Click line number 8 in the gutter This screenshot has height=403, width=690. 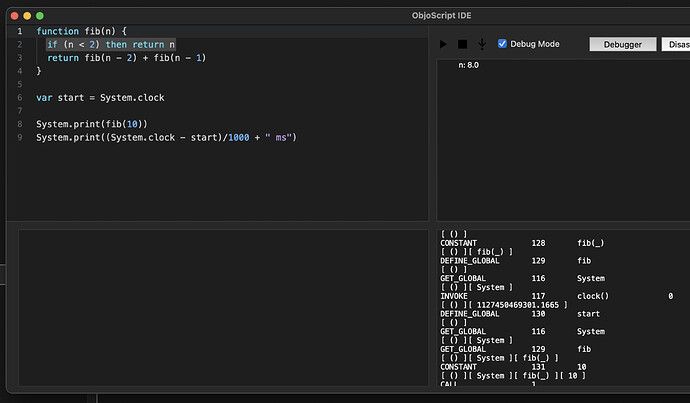[x=19, y=124]
